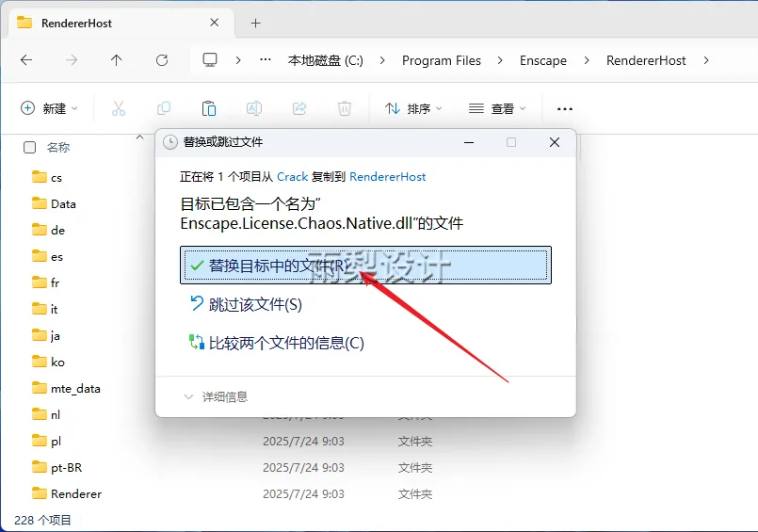758x532 pixels.
Task: Open the 新建 (New) dropdown
Action: click(x=48, y=108)
